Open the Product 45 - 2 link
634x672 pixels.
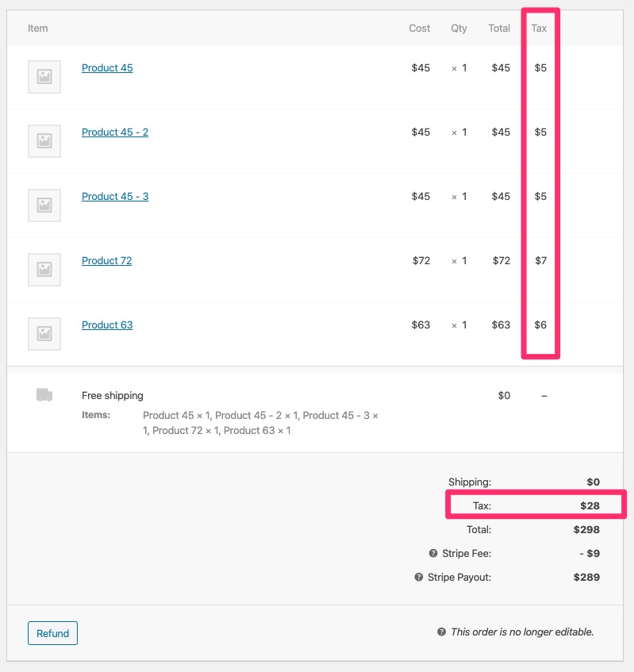pos(114,132)
